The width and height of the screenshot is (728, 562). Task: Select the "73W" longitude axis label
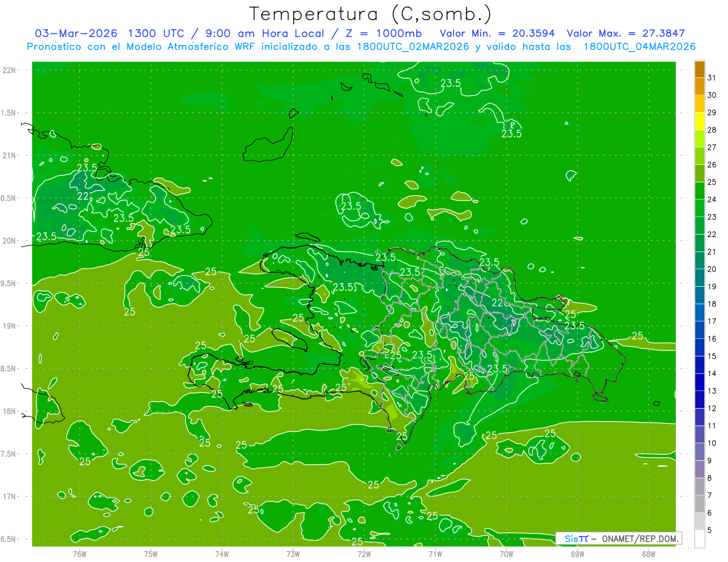click(293, 554)
